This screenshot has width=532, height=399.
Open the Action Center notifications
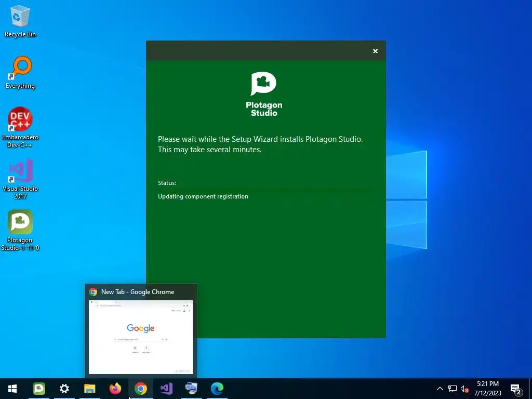[x=516, y=389]
